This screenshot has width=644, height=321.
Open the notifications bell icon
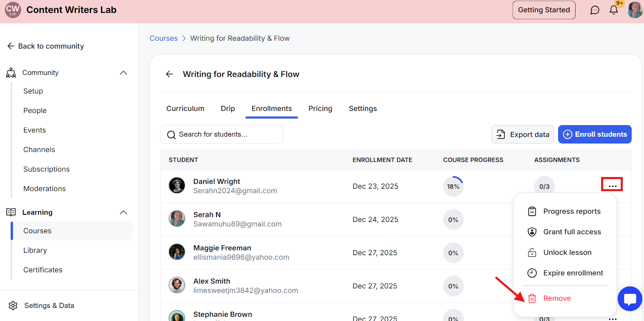coord(613,10)
